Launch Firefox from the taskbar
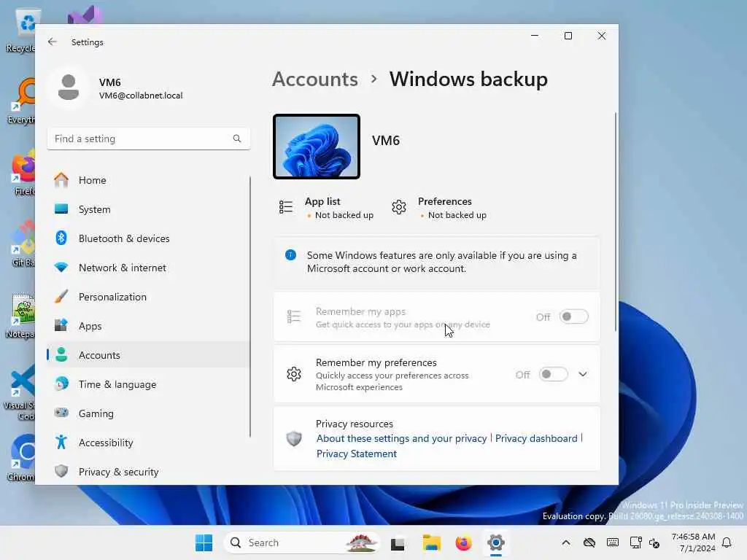The height and width of the screenshot is (560, 747). [463, 542]
